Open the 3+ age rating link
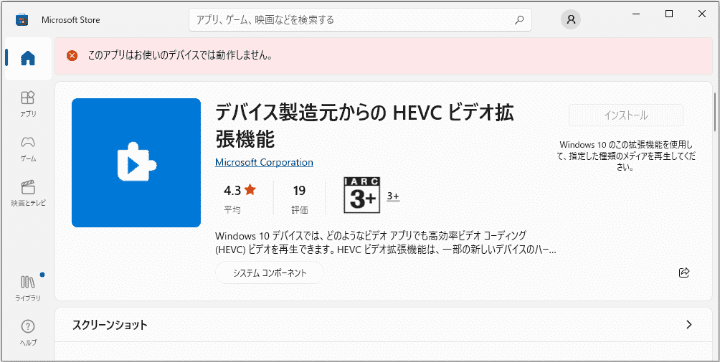 tap(393, 196)
